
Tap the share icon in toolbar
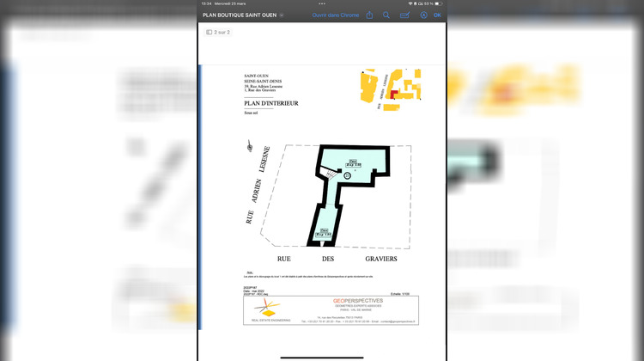(369, 15)
